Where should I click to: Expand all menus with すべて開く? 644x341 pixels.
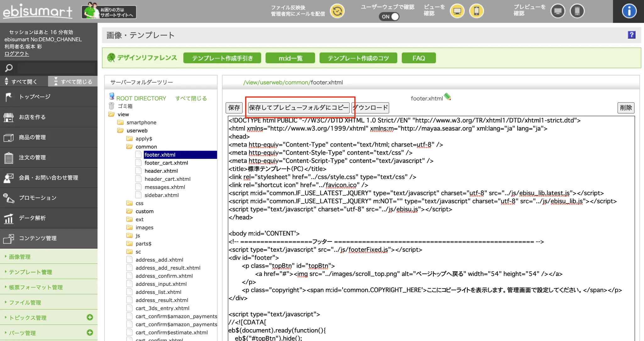[24, 82]
